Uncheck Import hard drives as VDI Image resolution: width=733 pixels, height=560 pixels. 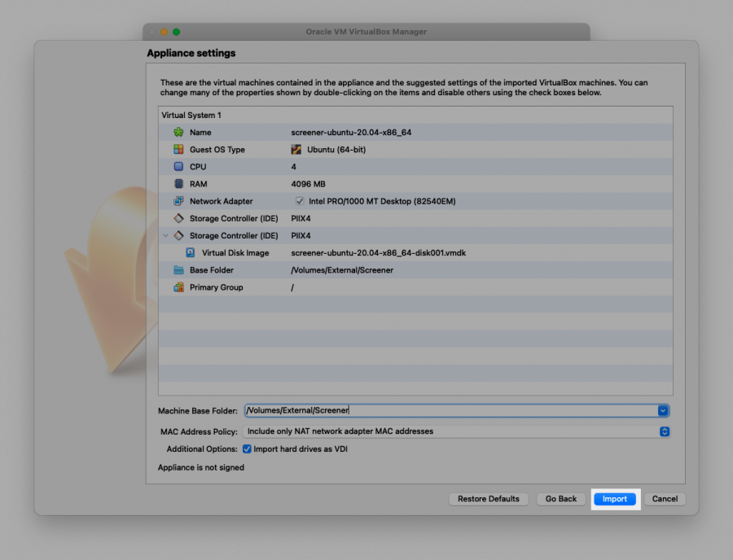(x=247, y=449)
